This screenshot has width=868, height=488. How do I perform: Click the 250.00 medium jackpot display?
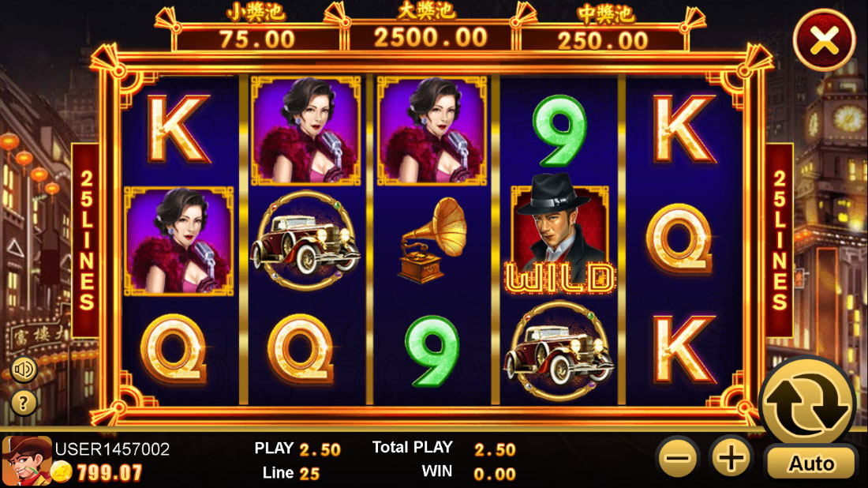click(603, 40)
